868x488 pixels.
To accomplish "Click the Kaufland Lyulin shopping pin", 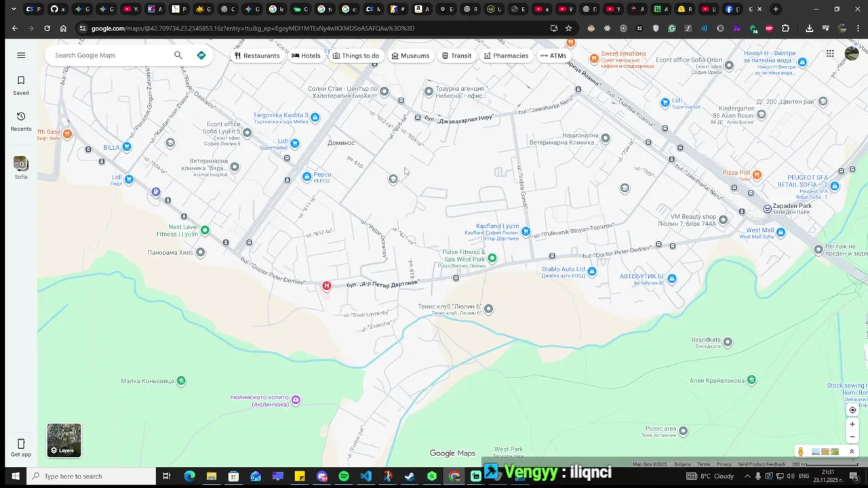I will (526, 232).
